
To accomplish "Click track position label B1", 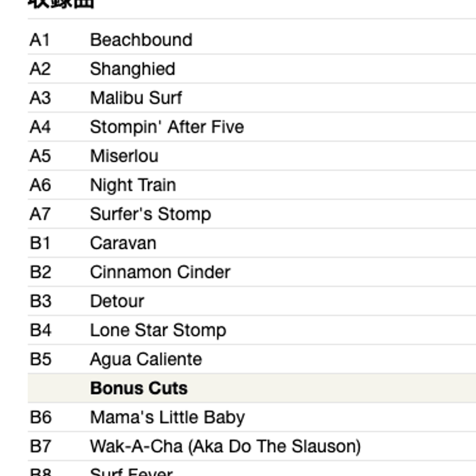I will click(40, 243).
